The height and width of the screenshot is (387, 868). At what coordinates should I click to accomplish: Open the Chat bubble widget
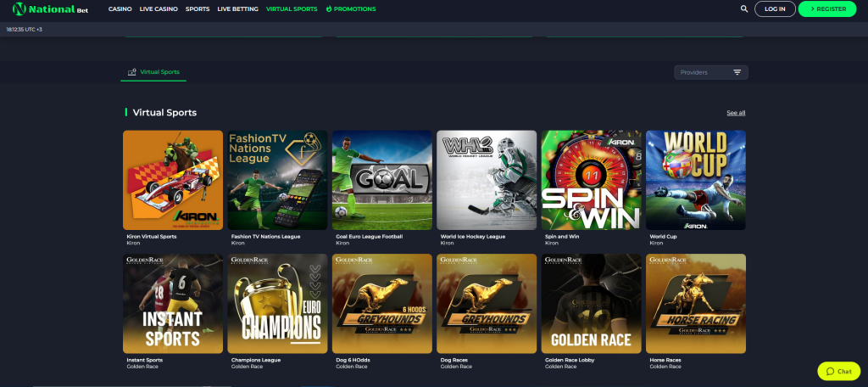[x=838, y=371]
